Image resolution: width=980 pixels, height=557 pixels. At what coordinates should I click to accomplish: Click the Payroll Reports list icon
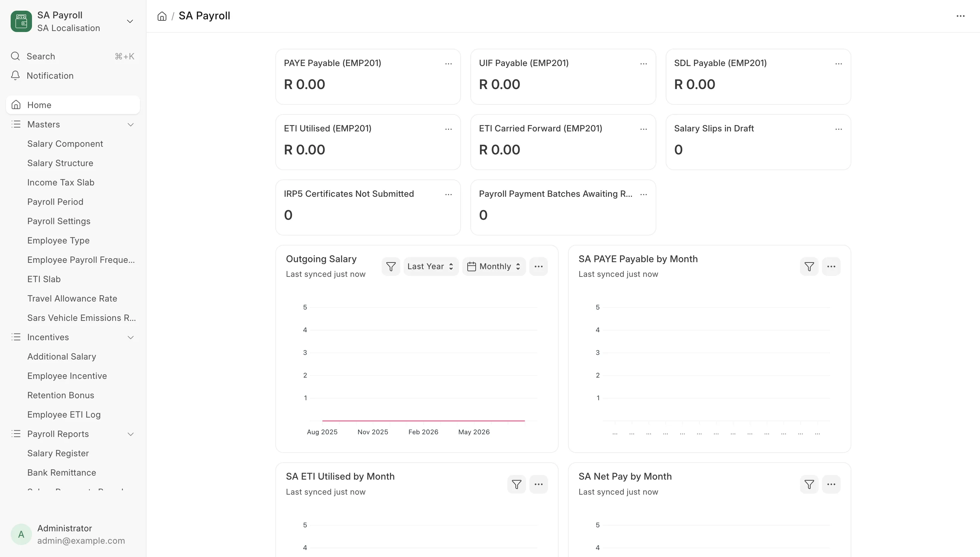[x=16, y=434]
